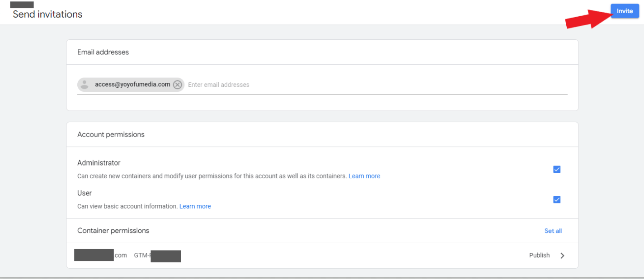Click the blue Invite button
Viewport: 644px width, 279px height.
click(625, 11)
